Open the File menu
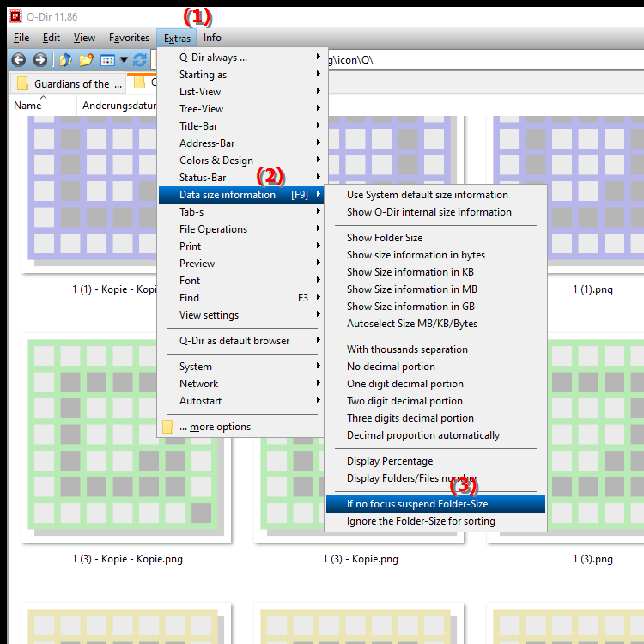Screen dimensions: 644x644 [21, 38]
